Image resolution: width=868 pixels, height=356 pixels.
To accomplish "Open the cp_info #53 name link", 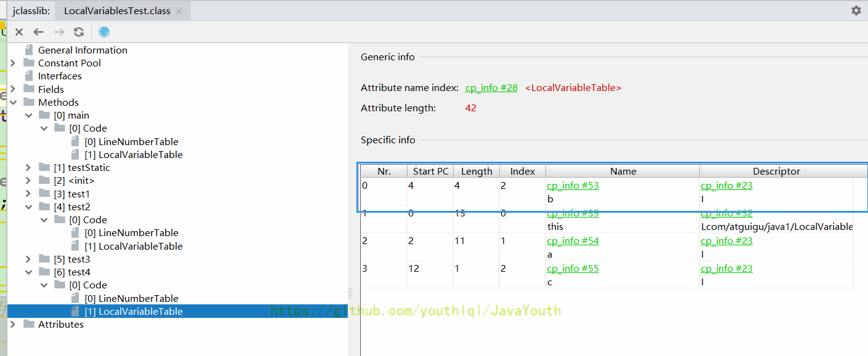I will click(573, 186).
